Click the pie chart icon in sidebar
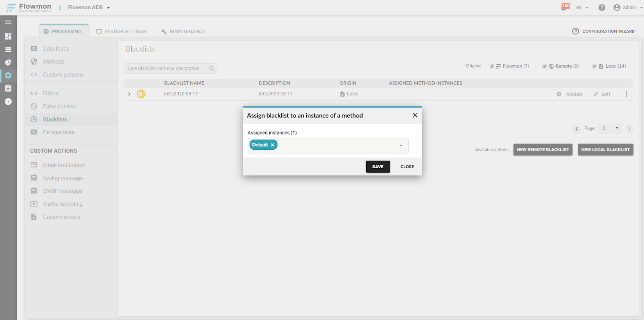The image size is (644, 320). [8, 63]
